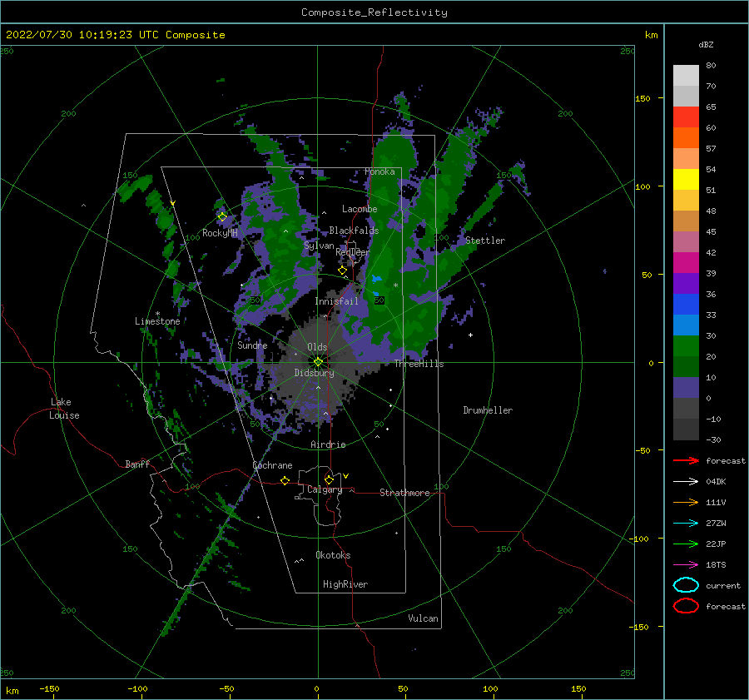Click the radar site diamond near Didsbury

[x=318, y=362]
